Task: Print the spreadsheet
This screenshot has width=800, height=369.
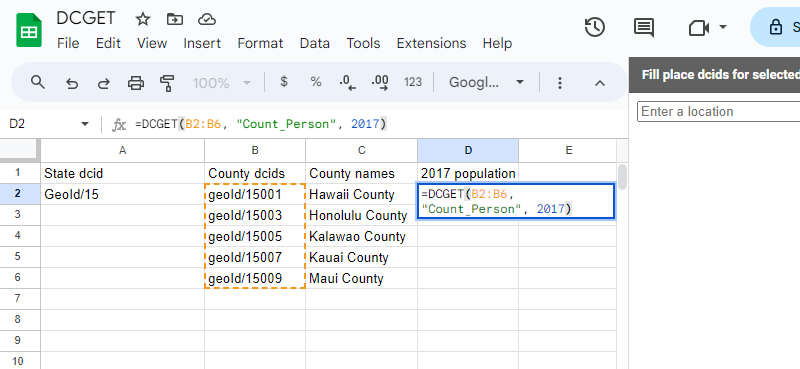Action: pos(136,83)
